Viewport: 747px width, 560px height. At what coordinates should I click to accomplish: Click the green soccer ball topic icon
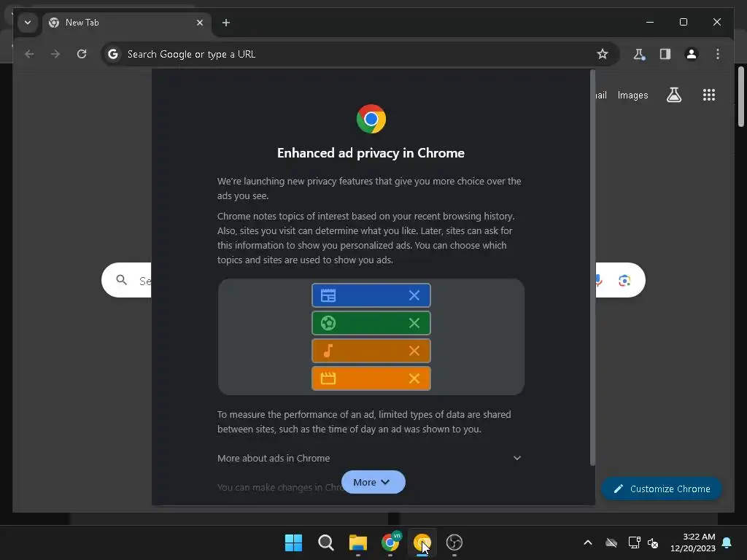tap(328, 323)
